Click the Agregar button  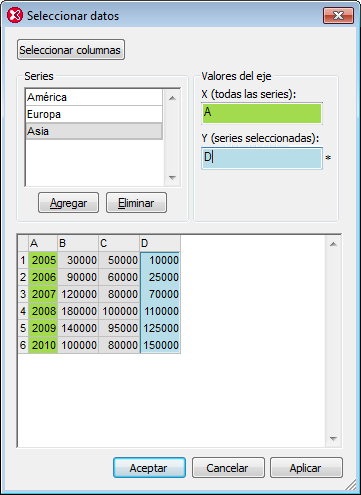point(68,203)
